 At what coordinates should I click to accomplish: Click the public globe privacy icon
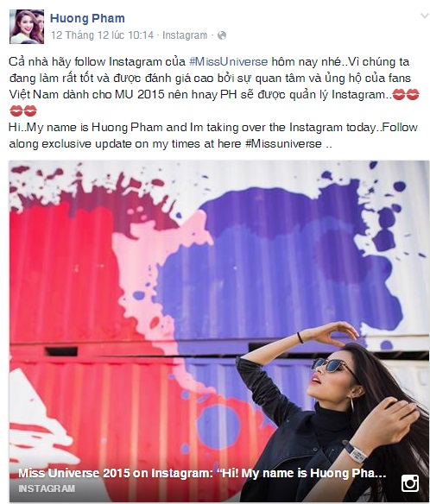pyautogui.click(x=222, y=35)
